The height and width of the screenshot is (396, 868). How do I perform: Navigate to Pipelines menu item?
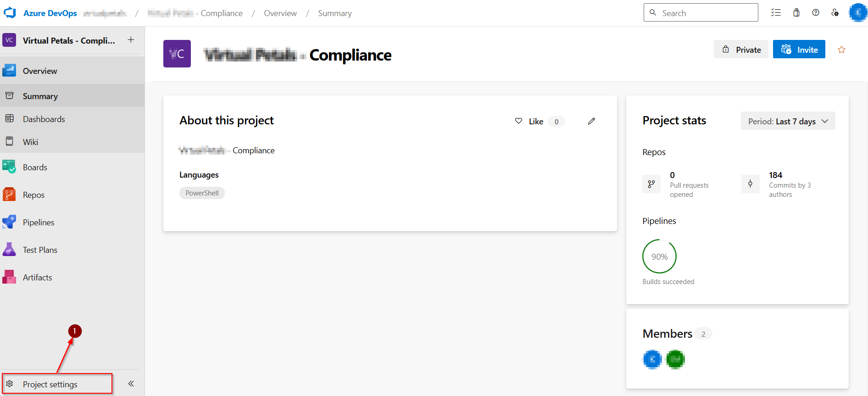72,222
